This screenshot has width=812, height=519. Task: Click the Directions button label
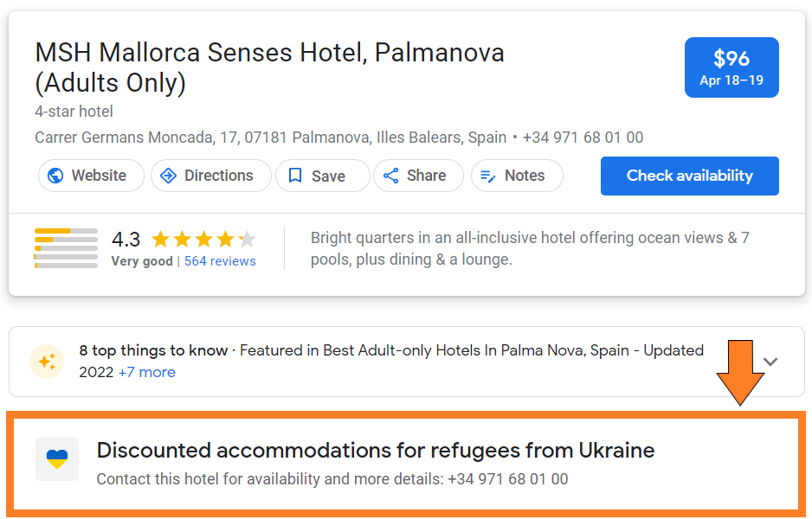click(x=218, y=176)
